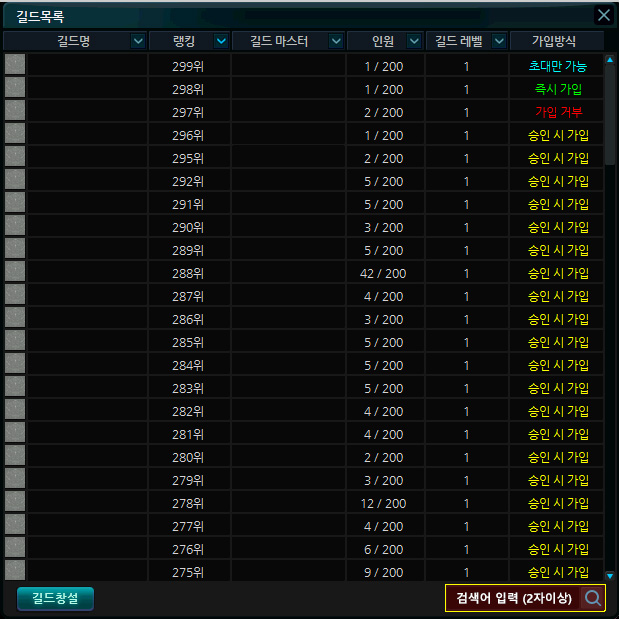Expand the 인원 column dropdown arrow

(413, 41)
